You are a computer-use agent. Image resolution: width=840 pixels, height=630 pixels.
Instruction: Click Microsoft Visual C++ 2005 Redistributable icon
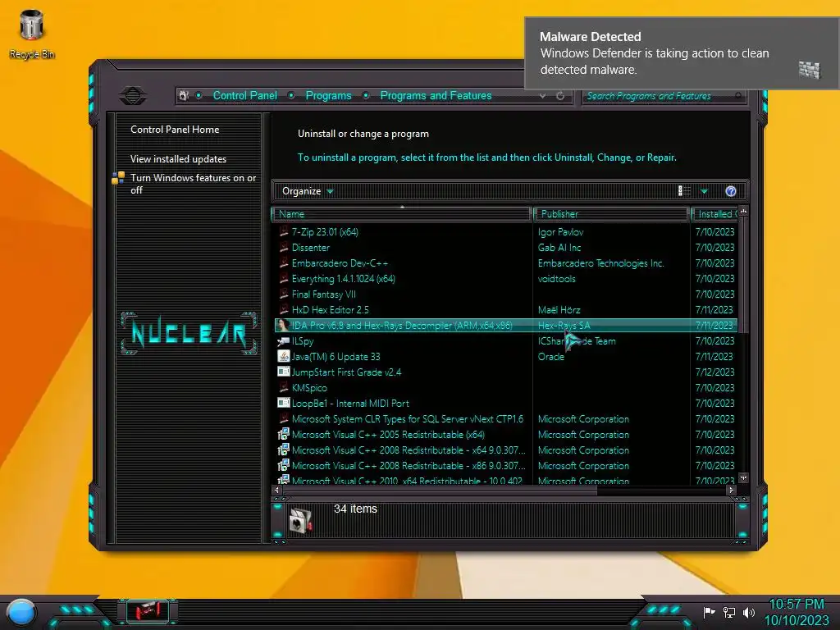(283, 435)
